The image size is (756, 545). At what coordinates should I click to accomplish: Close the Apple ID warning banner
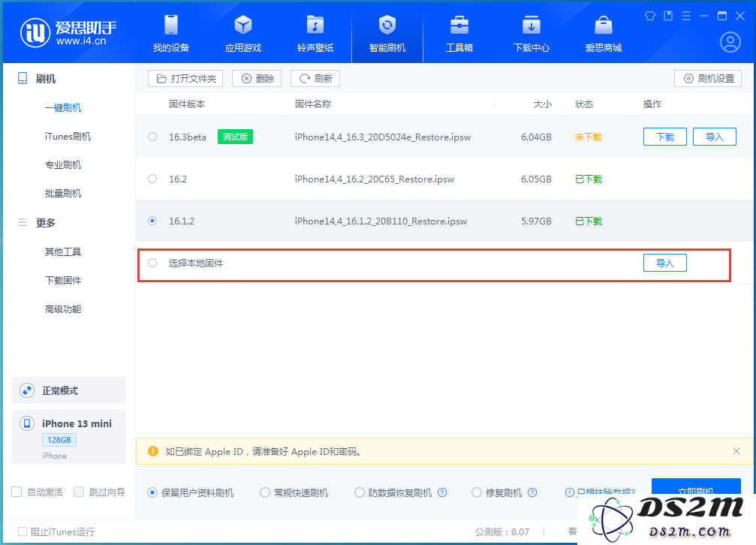(x=736, y=451)
